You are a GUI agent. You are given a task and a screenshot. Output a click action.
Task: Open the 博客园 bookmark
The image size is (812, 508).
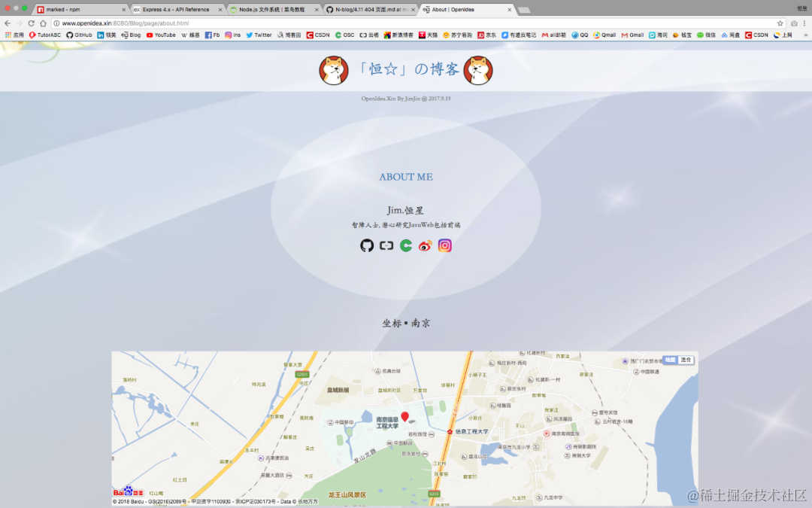click(289, 35)
